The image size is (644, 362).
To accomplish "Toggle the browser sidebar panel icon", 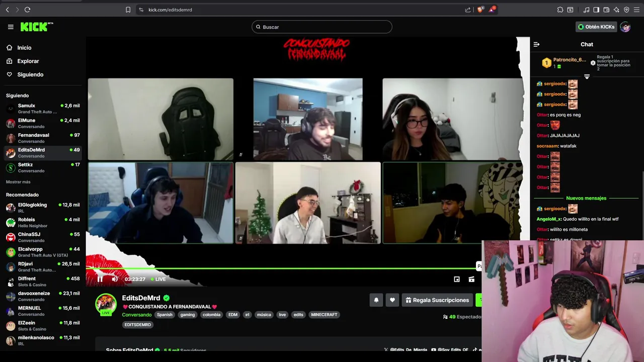I will 596,10.
